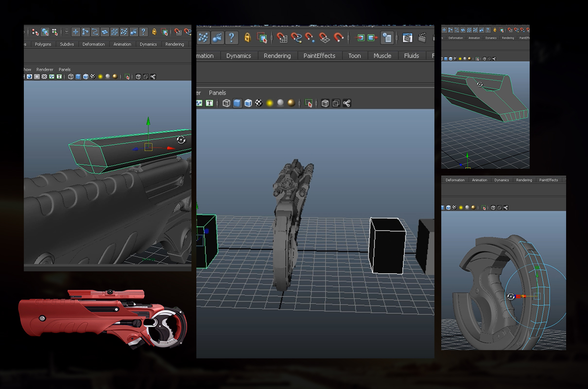Click the padlock lock-selection icon in left screenshot
Screen dimensions: 588x389
[x=155, y=32]
